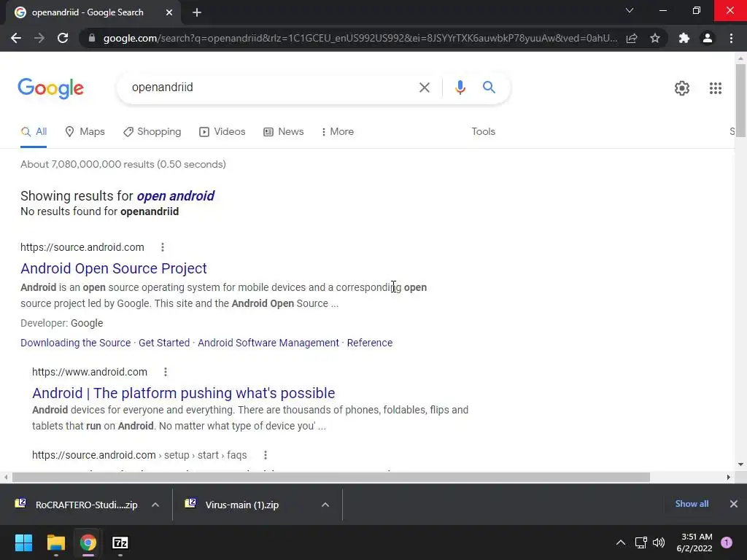Reload the current page
Image resolution: width=747 pixels, height=560 pixels.
click(63, 38)
